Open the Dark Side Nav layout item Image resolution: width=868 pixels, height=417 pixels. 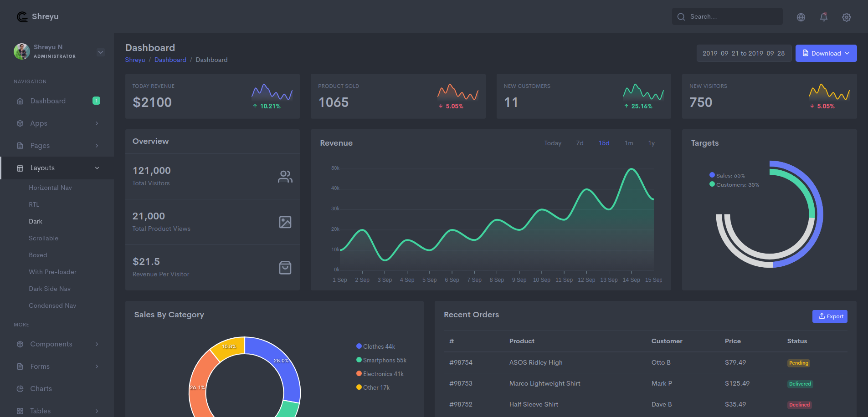50,289
